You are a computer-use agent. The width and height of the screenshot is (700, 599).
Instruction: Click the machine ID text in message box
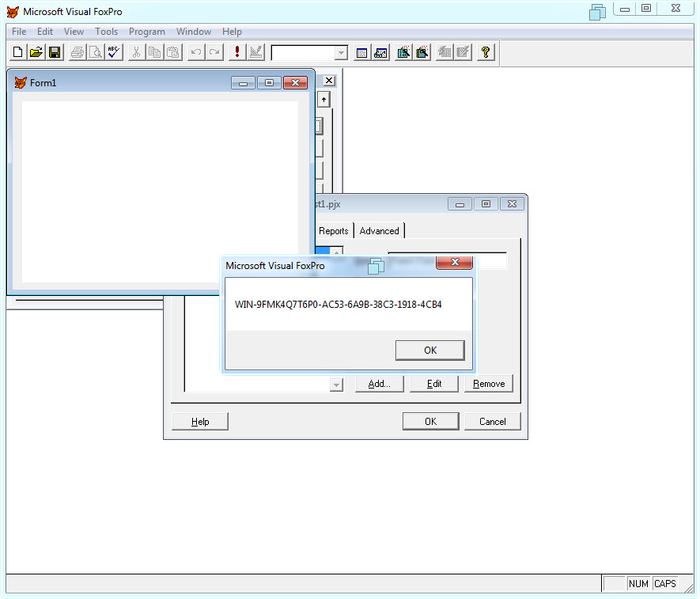(x=338, y=305)
